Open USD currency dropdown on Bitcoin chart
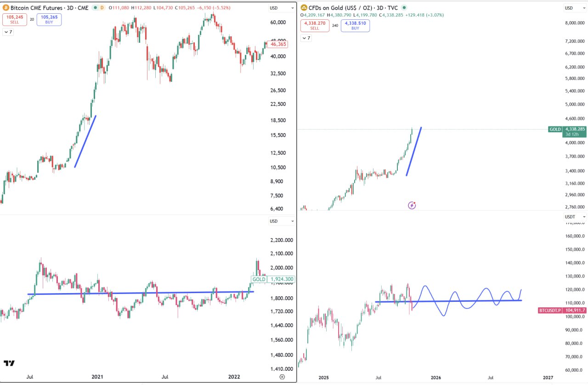The width and height of the screenshot is (588, 385). pos(282,8)
